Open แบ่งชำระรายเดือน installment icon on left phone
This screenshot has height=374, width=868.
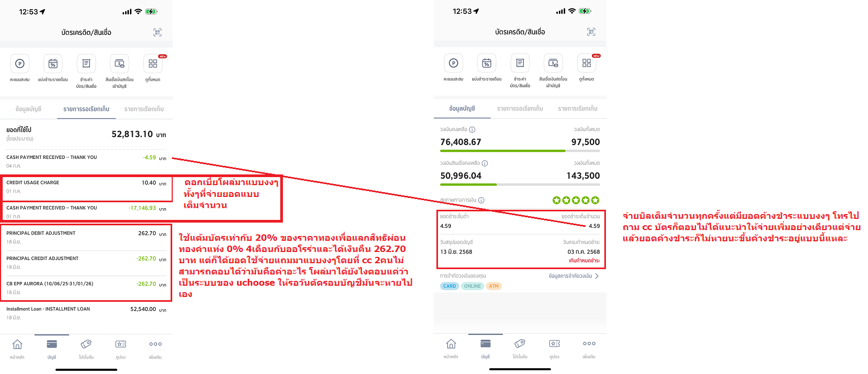[53, 64]
